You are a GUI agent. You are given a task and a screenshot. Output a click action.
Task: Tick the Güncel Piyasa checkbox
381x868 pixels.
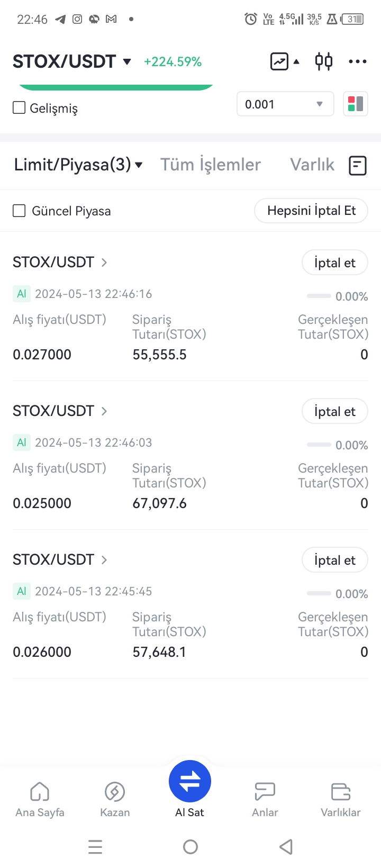(x=19, y=211)
